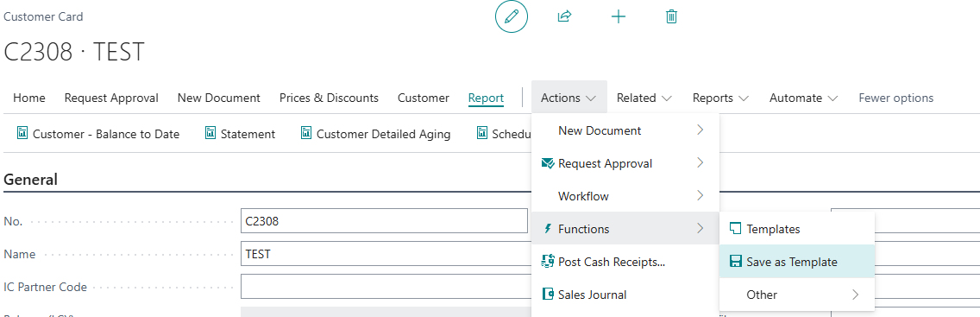Open the Automate dropdown

click(x=804, y=98)
